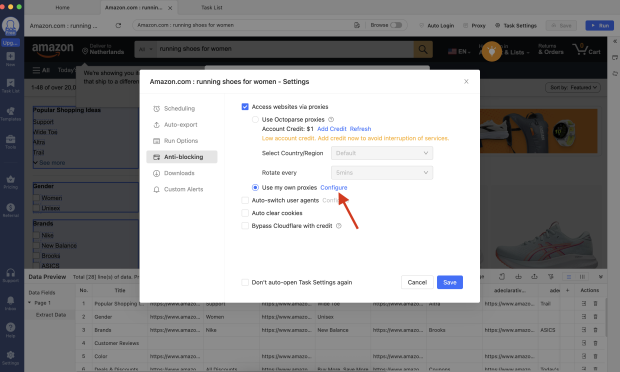Viewport: 620px width, 372px height.
Task: Enable Auto clear cookies checkbox
Action: [x=245, y=213]
